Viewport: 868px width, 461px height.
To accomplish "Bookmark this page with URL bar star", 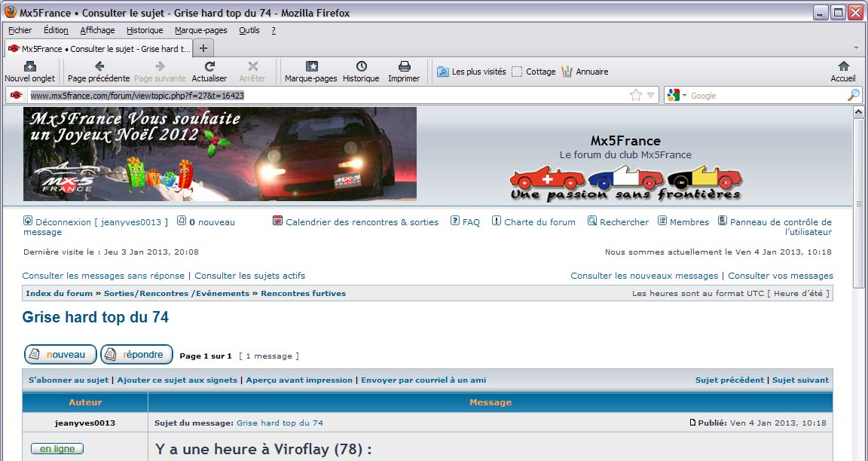I will (636, 96).
